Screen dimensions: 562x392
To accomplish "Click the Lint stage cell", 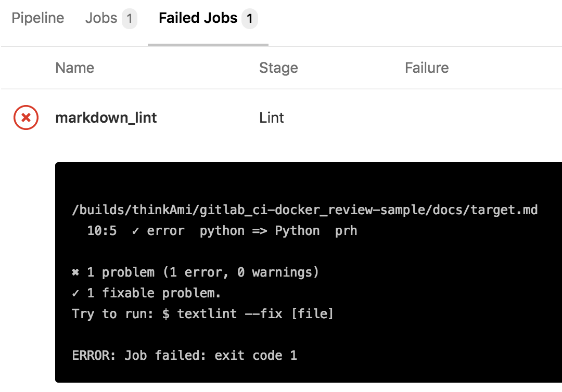I will (x=271, y=118).
